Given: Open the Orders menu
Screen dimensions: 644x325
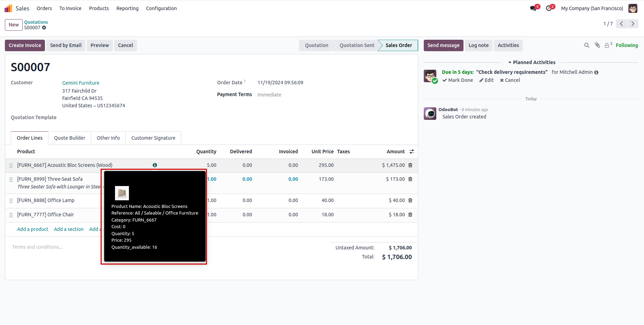Looking at the screenshot, I should [x=44, y=8].
